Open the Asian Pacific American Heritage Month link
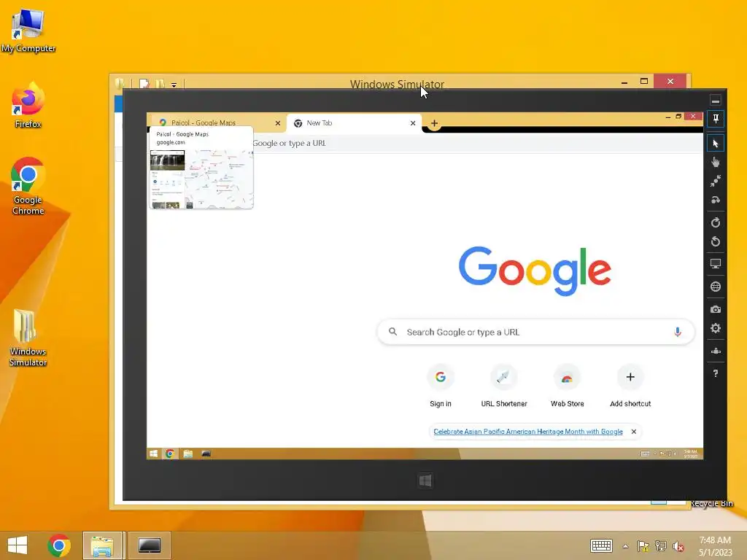Image resolution: width=747 pixels, height=560 pixels. pyautogui.click(x=528, y=432)
